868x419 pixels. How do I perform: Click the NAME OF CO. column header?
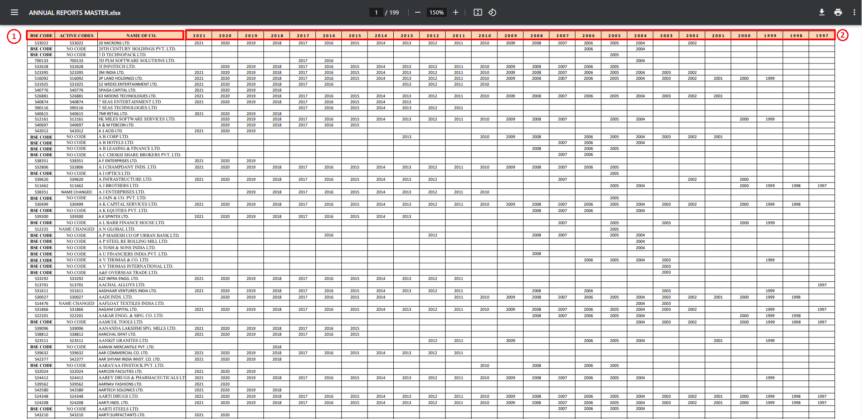(141, 35)
